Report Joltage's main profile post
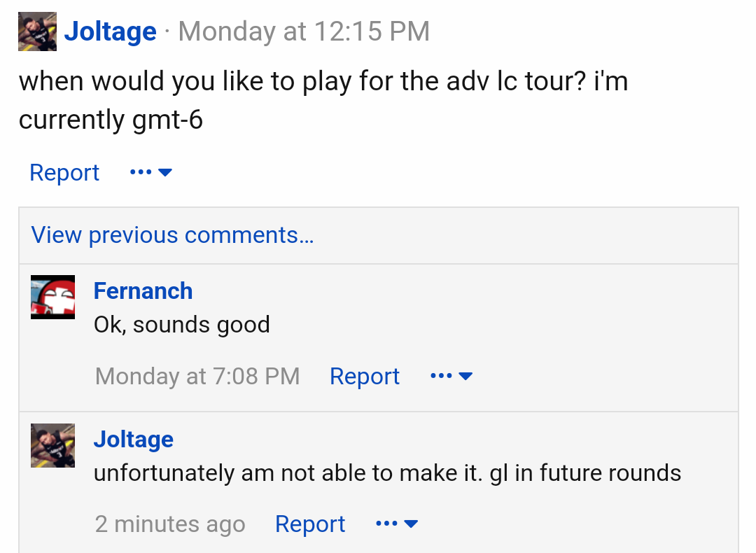The height and width of the screenshot is (553, 756). (x=64, y=173)
